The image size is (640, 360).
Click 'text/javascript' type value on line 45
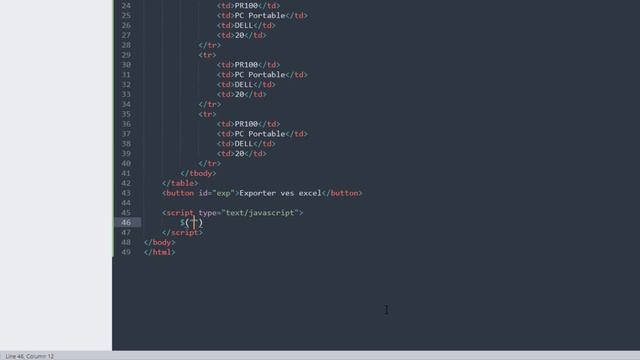click(260, 213)
